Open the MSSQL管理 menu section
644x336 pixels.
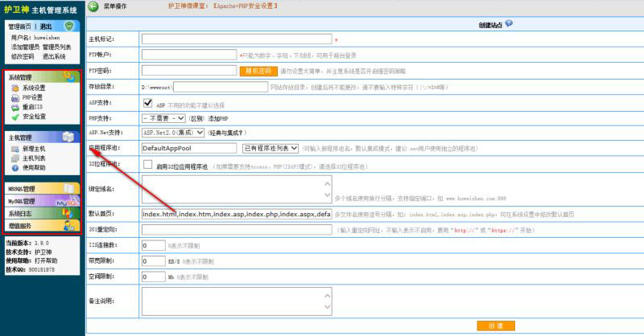[43, 188]
